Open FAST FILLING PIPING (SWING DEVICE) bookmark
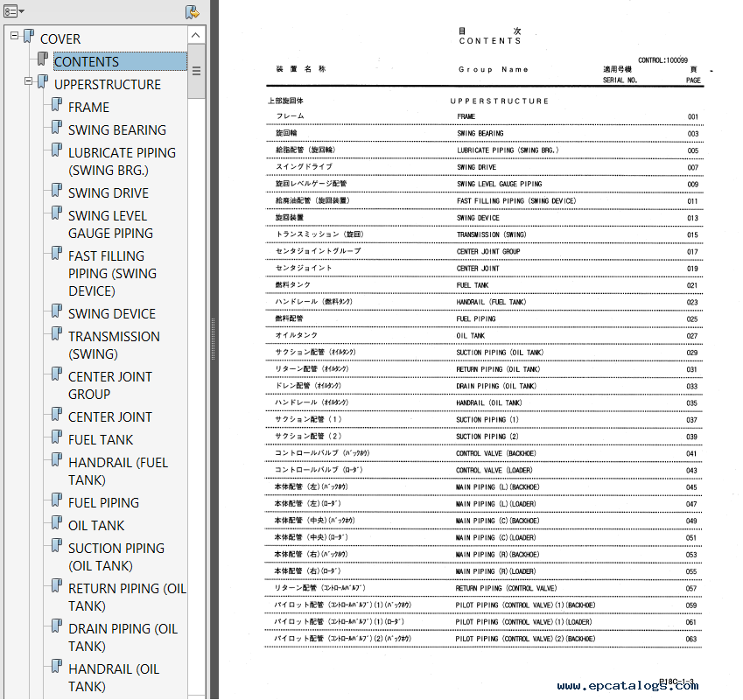Image resolution: width=743 pixels, height=700 pixels. coord(112,273)
